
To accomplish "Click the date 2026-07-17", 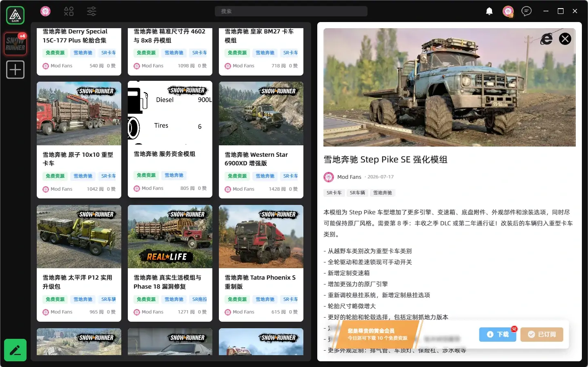I will click(381, 177).
